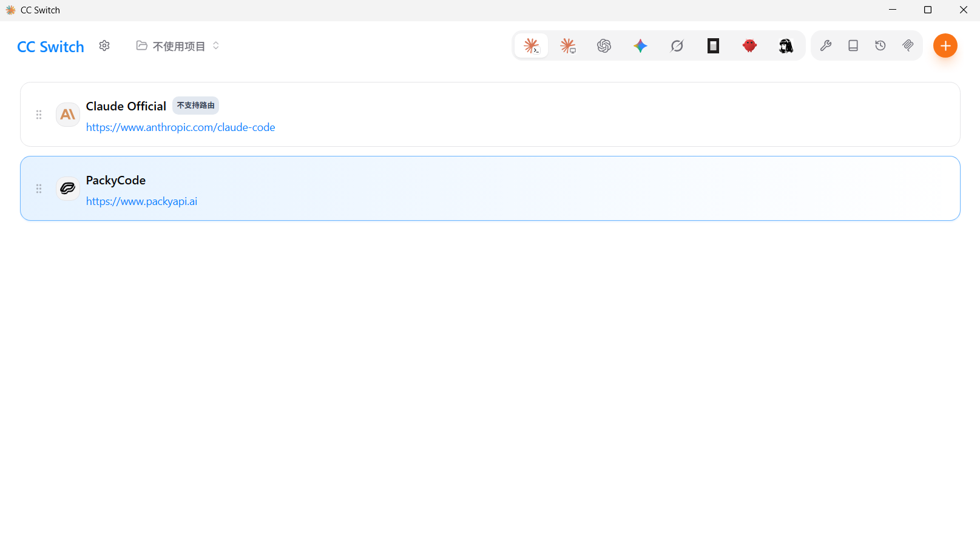Open the wrench tools icon
The height and width of the screenshot is (558, 980).
pyautogui.click(x=826, y=45)
